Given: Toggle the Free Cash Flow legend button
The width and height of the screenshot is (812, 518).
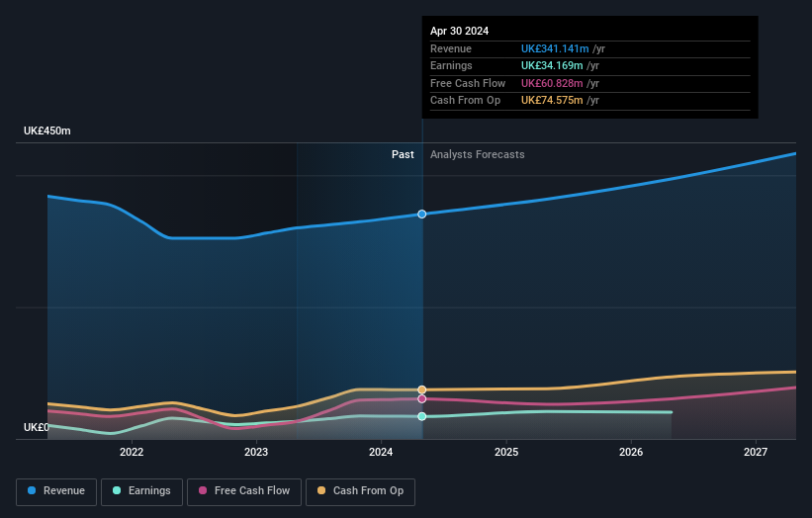Looking at the screenshot, I should (244, 491).
